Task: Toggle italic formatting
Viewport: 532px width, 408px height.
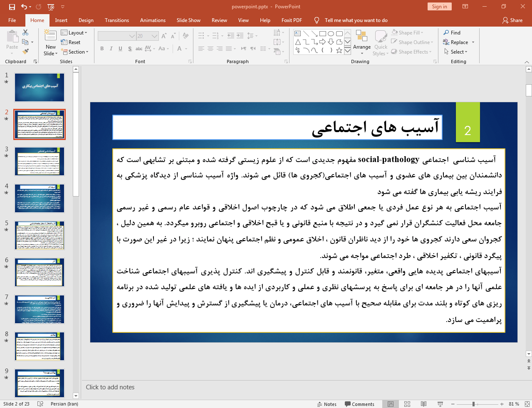Action: tap(111, 49)
